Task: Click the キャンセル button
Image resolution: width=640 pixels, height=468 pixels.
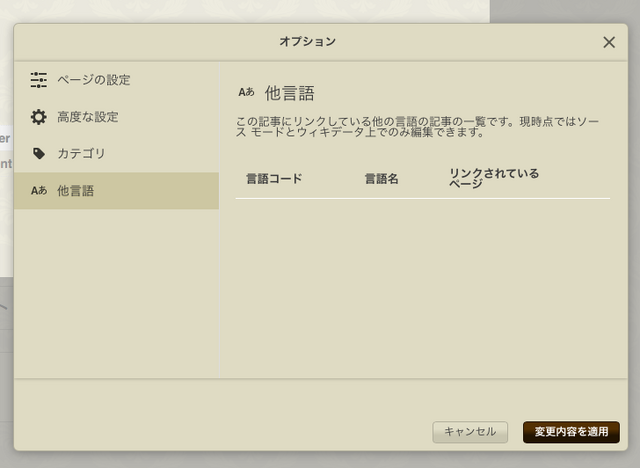Action: click(x=470, y=432)
